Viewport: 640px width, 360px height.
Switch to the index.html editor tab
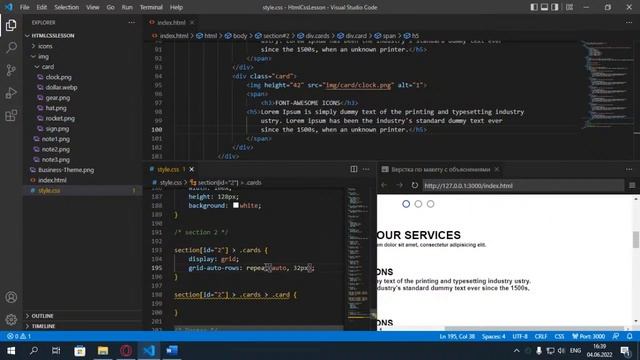(x=171, y=22)
